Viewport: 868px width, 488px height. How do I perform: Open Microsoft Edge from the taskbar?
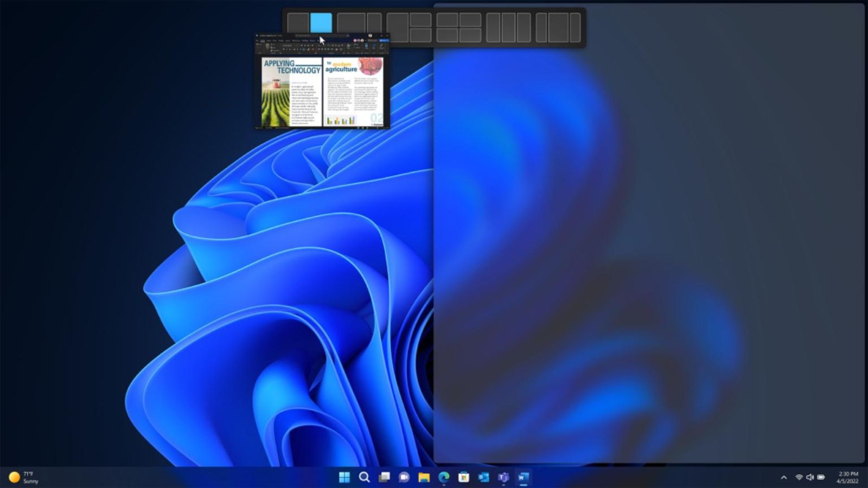pyautogui.click(x=444, y=478)
